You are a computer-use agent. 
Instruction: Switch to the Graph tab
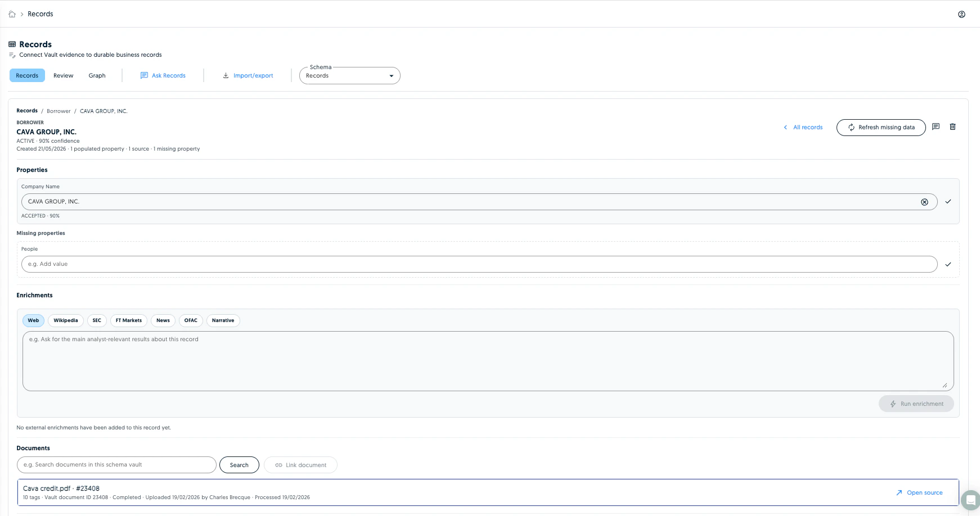pos(97,75)
